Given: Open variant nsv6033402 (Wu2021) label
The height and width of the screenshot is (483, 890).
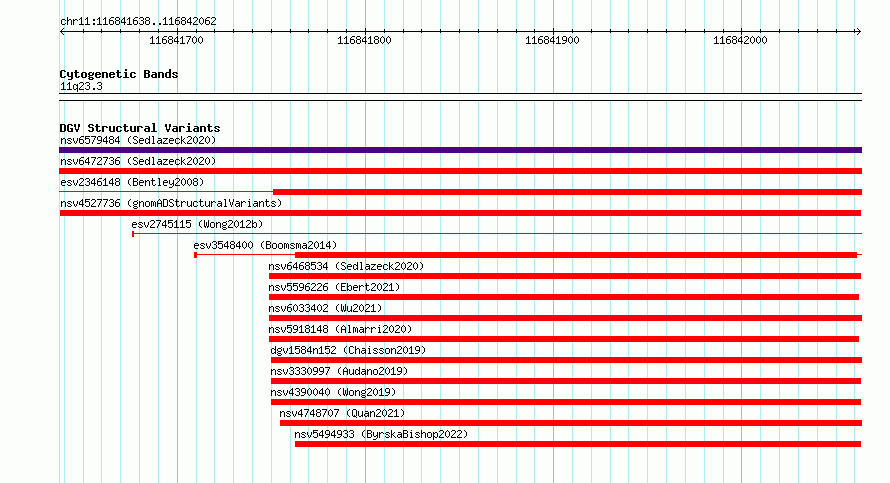Looking at the screenshot, I should point(325,308).
